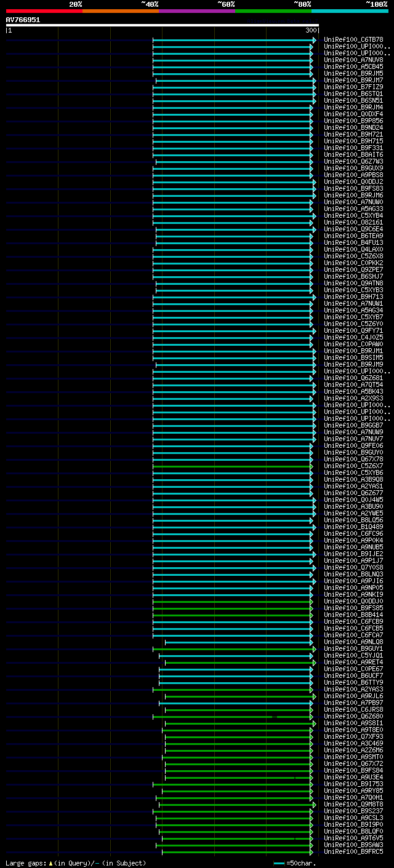Select label UniRef100_A9U3E4
Image resolution: width=394 pixels, height=868 pixels.
pyautogui.click(x=353, y=778)
